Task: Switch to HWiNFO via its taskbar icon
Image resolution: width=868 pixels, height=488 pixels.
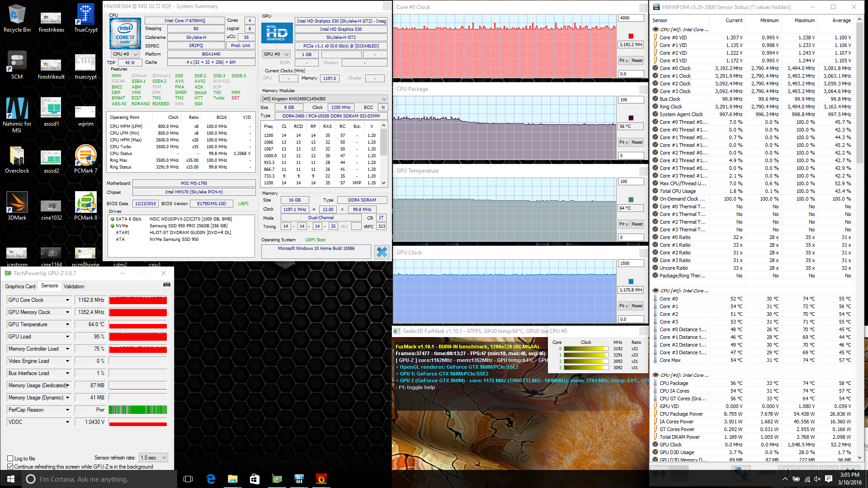Action: pyautogui.click(x=299, y=479)
